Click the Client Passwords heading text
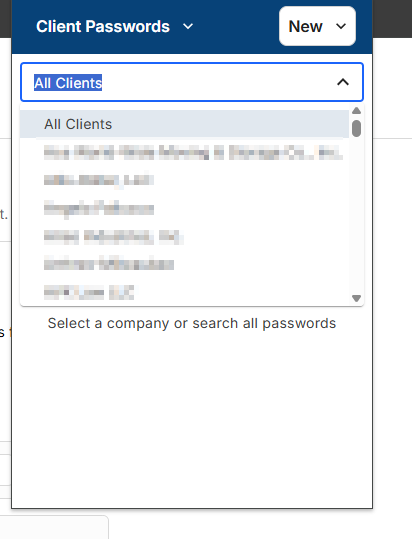This screenshot has height=539, width=412. pyautogui.click(x=103, y=26)
